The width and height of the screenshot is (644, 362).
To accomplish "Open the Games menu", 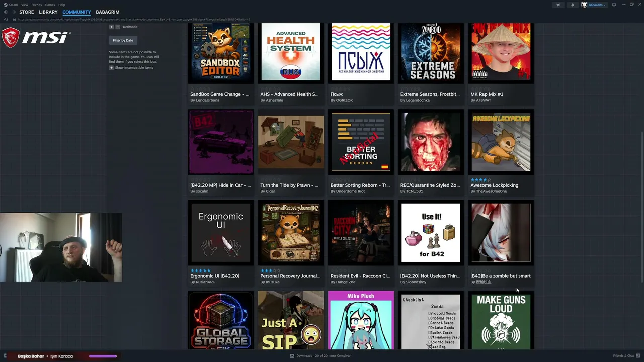I will pyautogui.click(x=50, y=5).
